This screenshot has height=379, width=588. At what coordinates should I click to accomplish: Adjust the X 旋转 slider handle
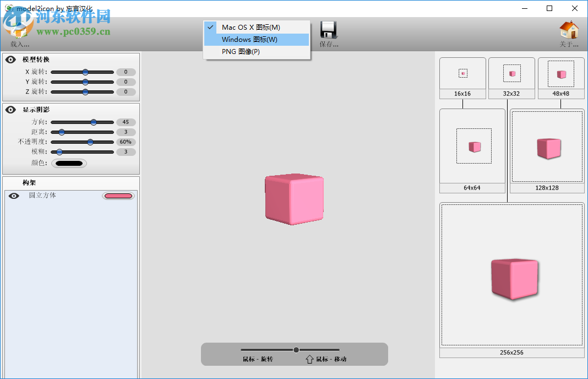point(85,72)
